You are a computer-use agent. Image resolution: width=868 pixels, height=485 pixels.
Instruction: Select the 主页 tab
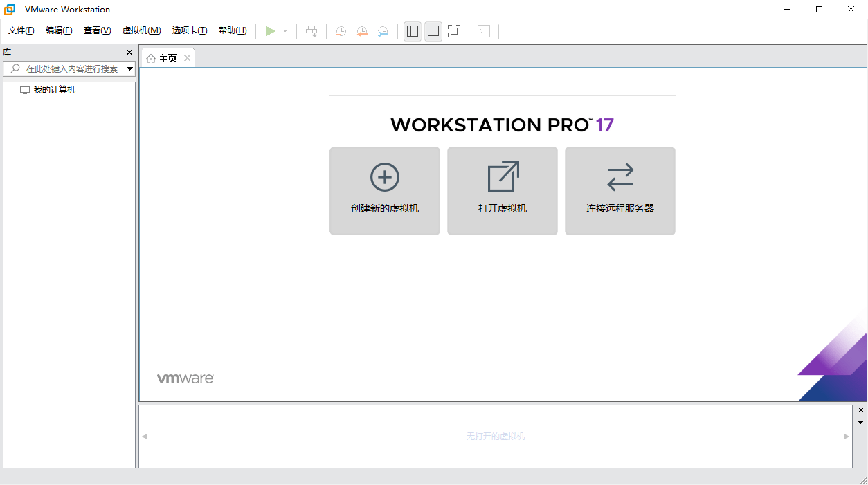pos(168,58)
